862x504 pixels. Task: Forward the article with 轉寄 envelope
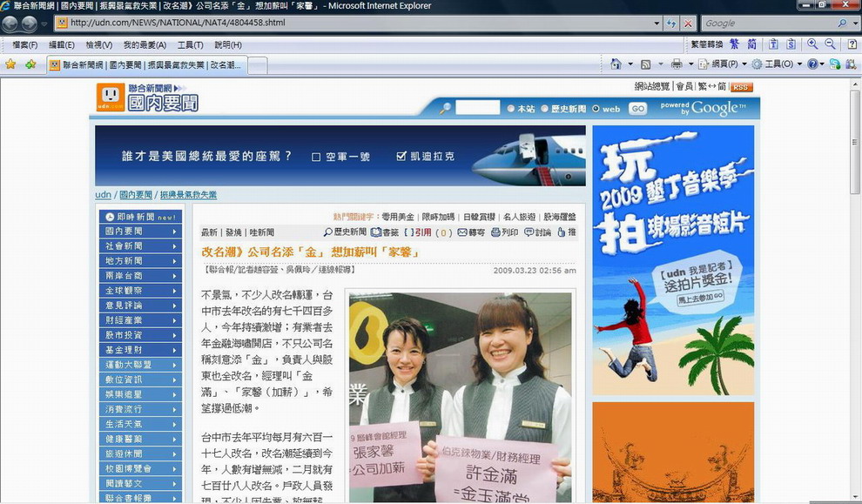click(x=471, y=232)
